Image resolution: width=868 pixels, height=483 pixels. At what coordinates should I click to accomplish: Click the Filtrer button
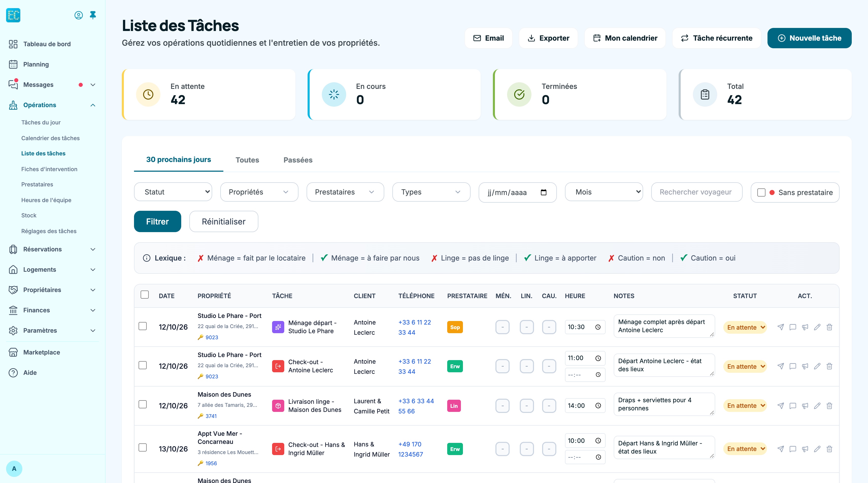coord(157,221)
